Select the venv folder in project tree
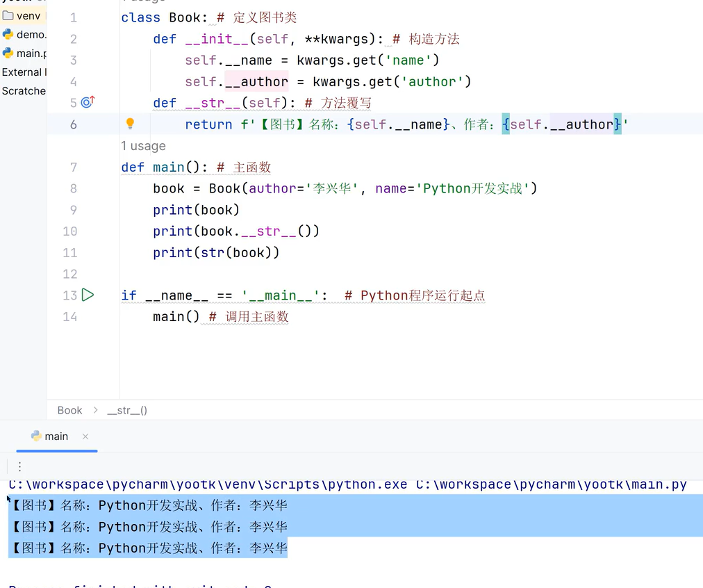This screenshot has width=703, height=588. coord(24,16)
